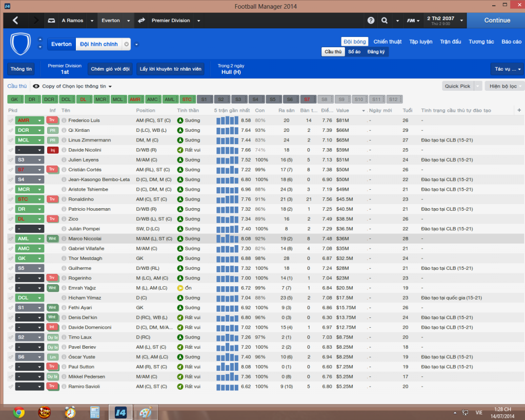Screen dimensions: 525x420
Task: Switch to Tương tác tab
Action: click(x=481, y=42)
